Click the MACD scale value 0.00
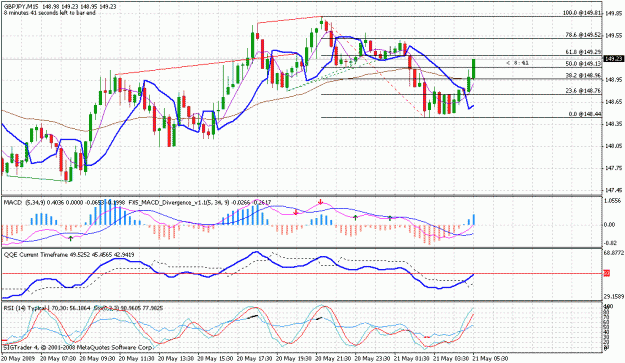 click(609, 225)
